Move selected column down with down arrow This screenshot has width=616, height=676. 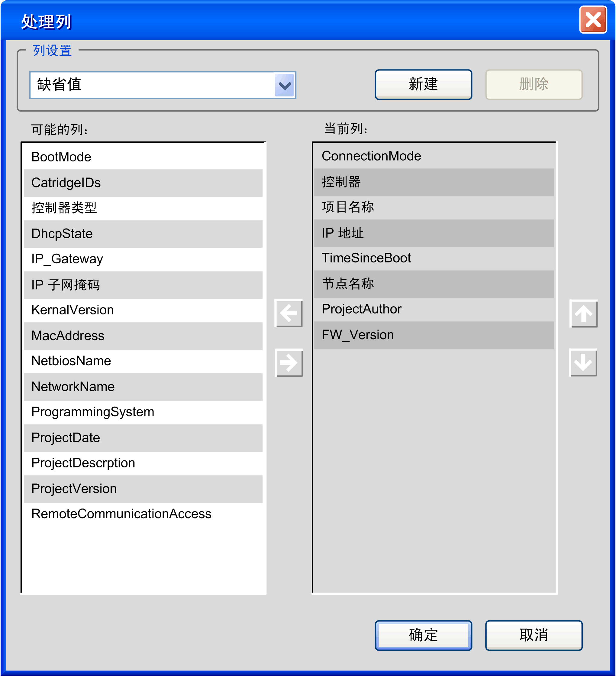click(583, 362)
